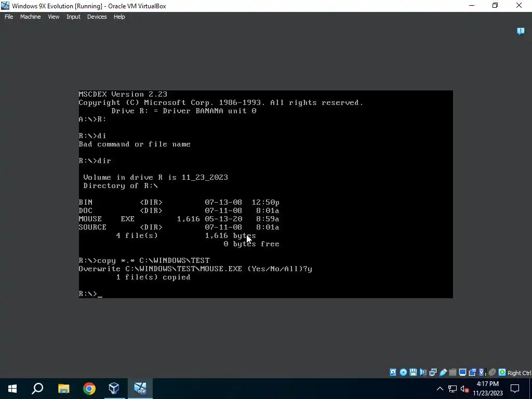Click 'Bad command or file name' text
This screenshot has width=532, height=399.
[135, 144]
